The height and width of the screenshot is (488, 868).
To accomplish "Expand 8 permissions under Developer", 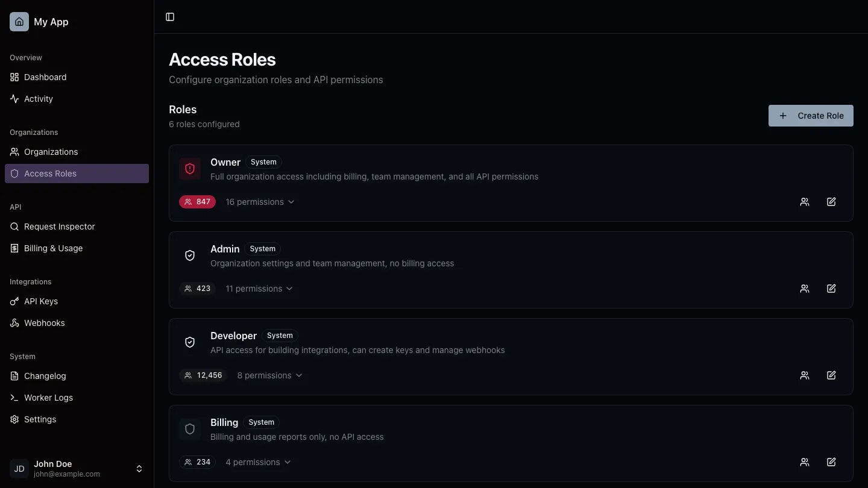I will (269, 375).
